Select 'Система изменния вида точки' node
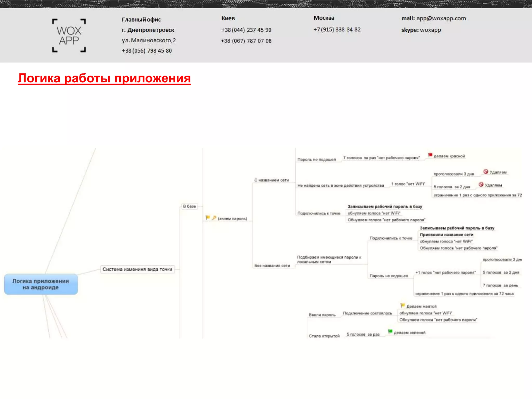This screenshot has width=532, height=399. (137, 269)
